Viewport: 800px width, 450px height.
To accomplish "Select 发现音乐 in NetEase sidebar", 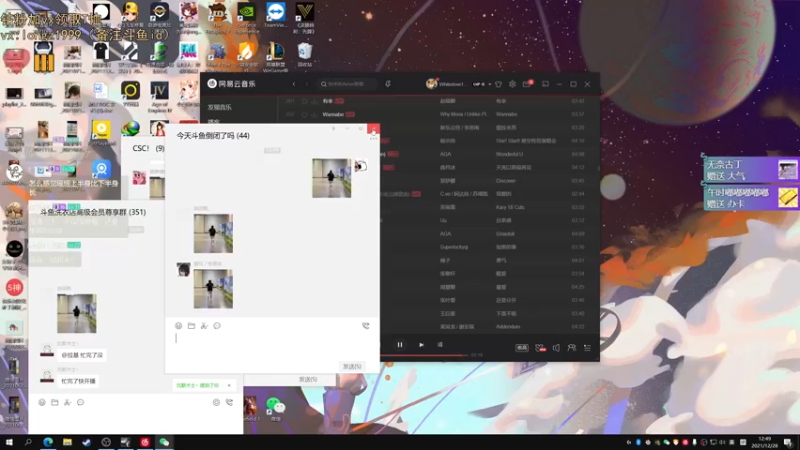I will coord(219,107).
